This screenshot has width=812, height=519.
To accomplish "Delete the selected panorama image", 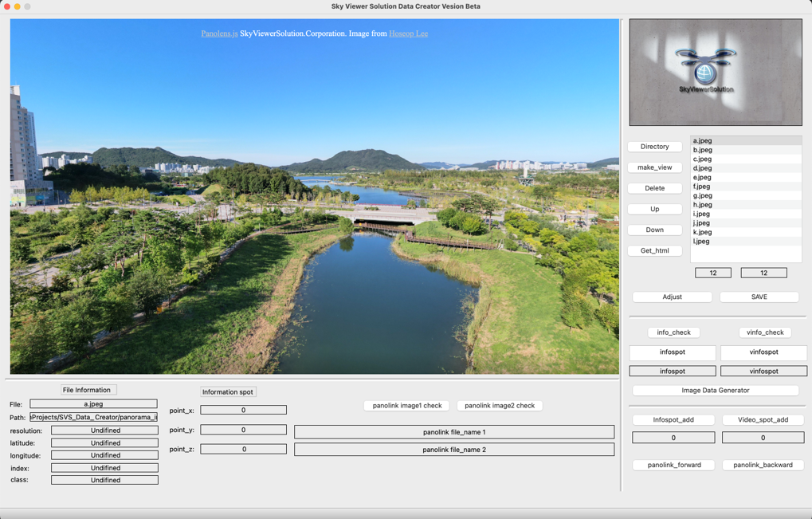I will [653, 188].
